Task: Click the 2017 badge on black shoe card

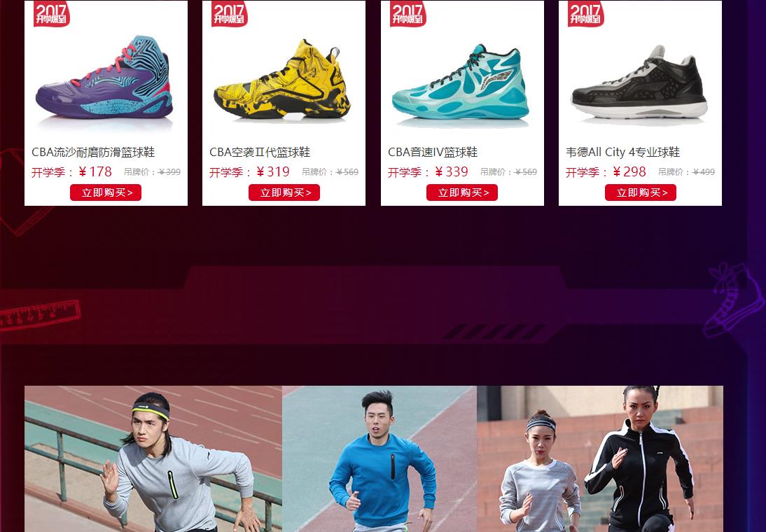Action: coord(586,14)
